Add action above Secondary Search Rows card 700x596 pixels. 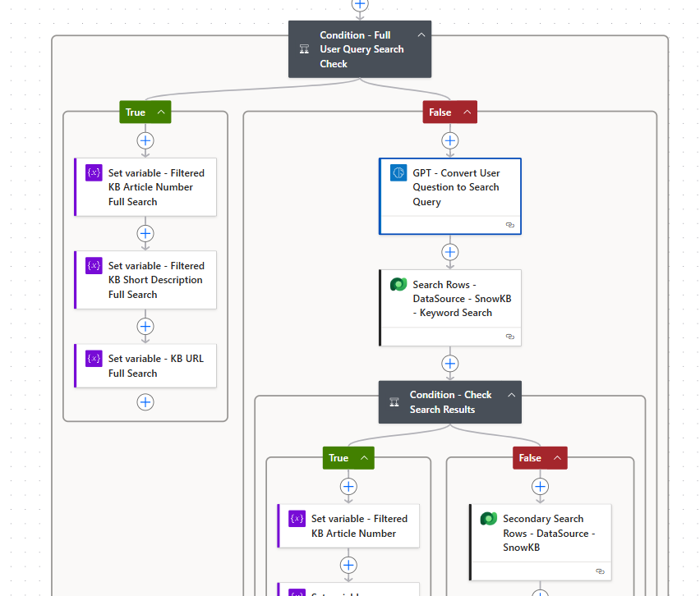coord(540,486)
